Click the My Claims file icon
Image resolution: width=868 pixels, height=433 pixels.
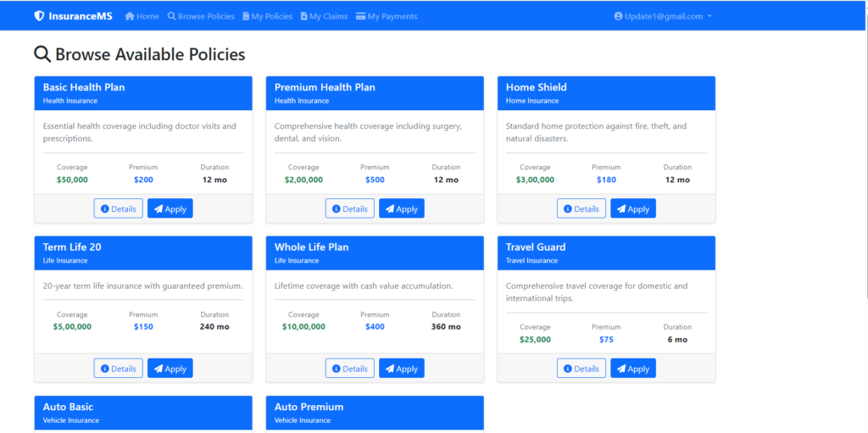(x=304, y=16)
